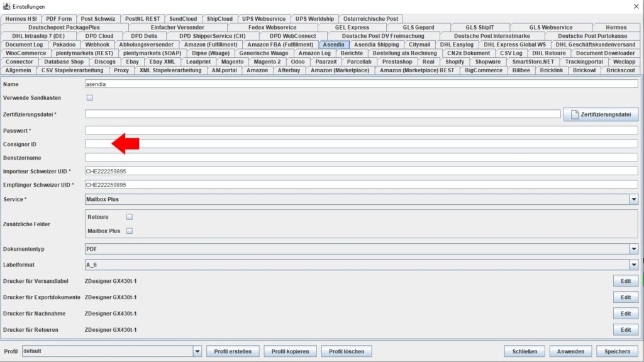Click the Anwenden button
The width and height of the screenshot is (644, 362).
pyautogui.click(x=570, y=351)
